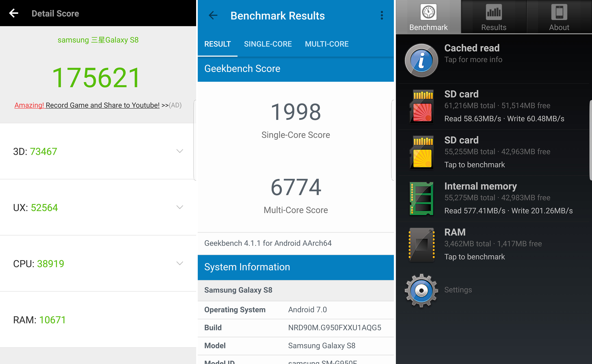Tap the Detail Score title
This screenshot has height=364, width=592.
(55, 13)
